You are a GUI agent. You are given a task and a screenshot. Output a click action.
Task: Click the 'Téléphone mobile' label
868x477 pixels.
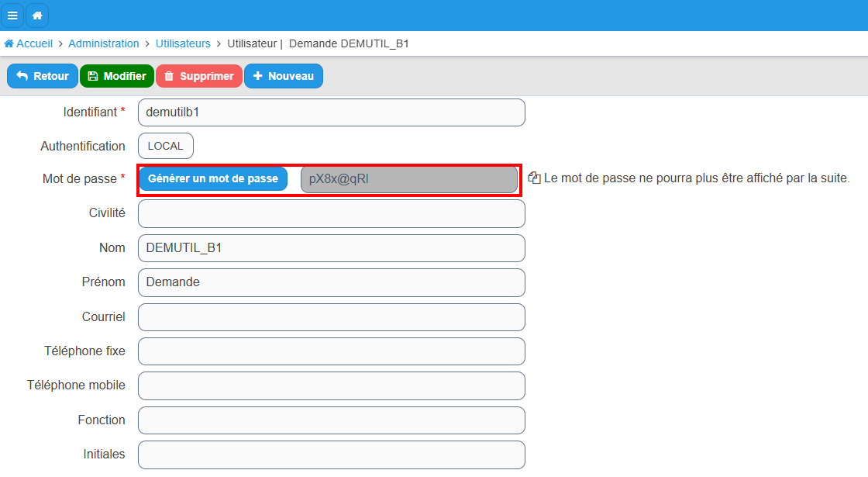pos(77,385)
